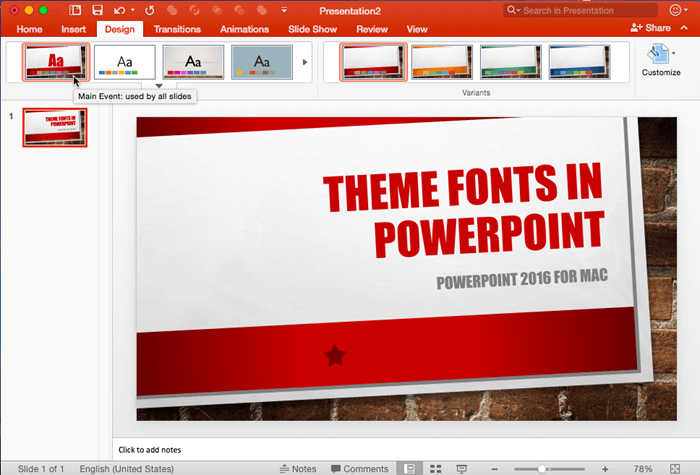Click the zoom slider handle
Viewport: 700px width, 475px height.
pyautogui.click(x=542, y=469)
